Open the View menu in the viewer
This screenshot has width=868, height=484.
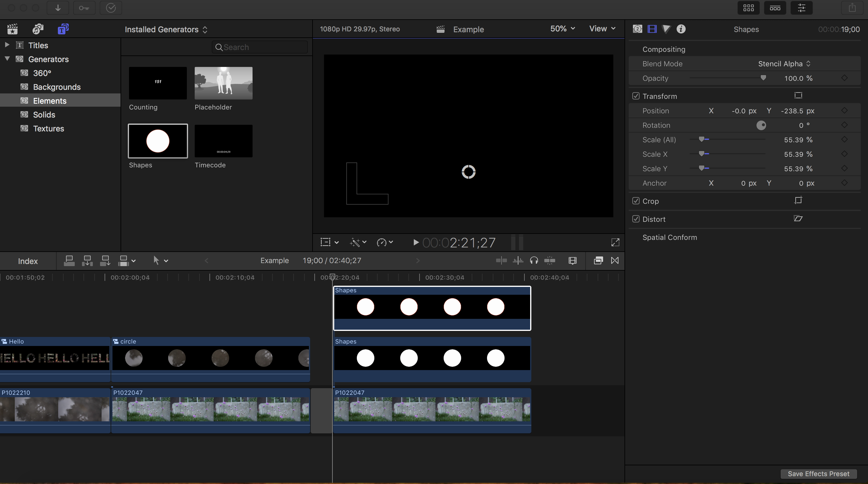click(602, 29)
